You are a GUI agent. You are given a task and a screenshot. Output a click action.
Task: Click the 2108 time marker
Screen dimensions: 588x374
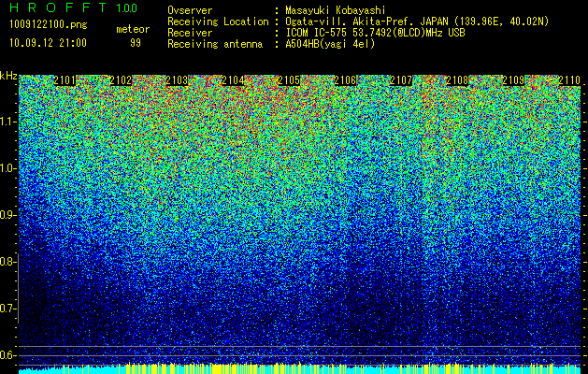457,80
